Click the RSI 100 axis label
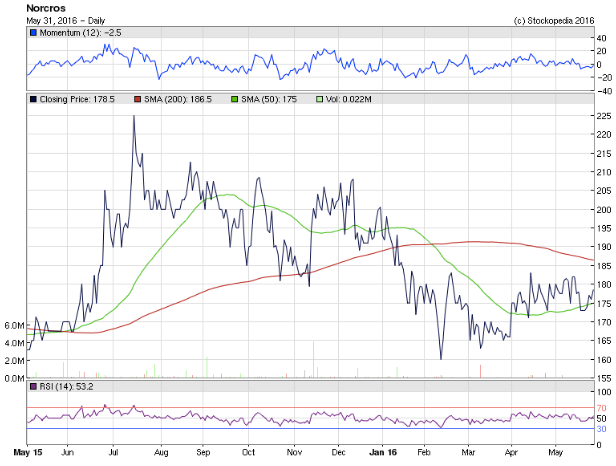This screenshot has width=616, height=466. [x=604, y=392]
